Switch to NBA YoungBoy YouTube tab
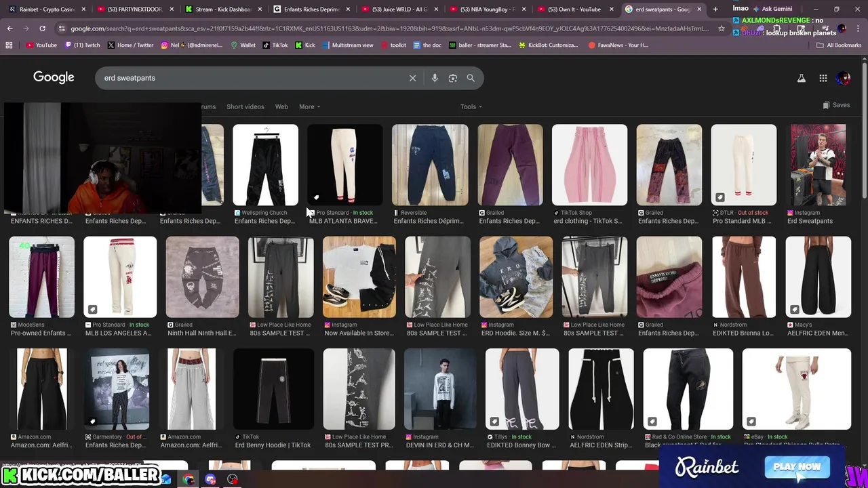 coord(487,9)
